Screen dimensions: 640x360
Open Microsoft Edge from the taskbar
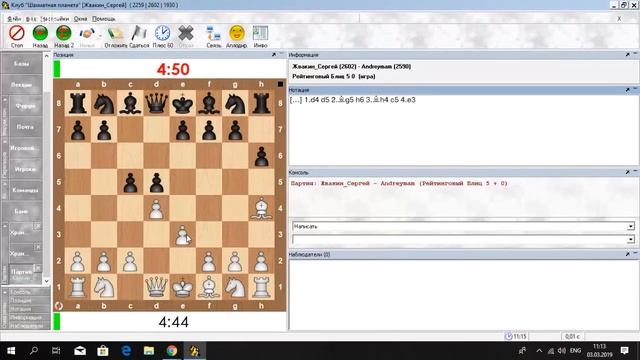pos(126,351)
